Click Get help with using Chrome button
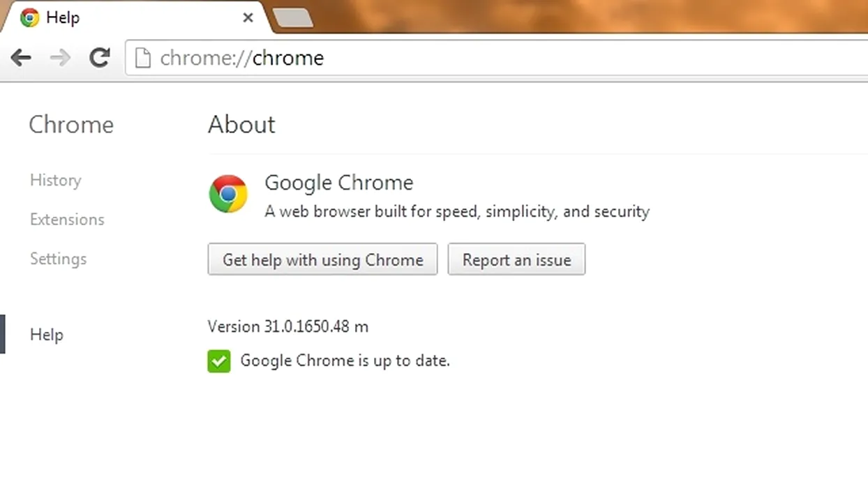 click(x=322, y=259)
